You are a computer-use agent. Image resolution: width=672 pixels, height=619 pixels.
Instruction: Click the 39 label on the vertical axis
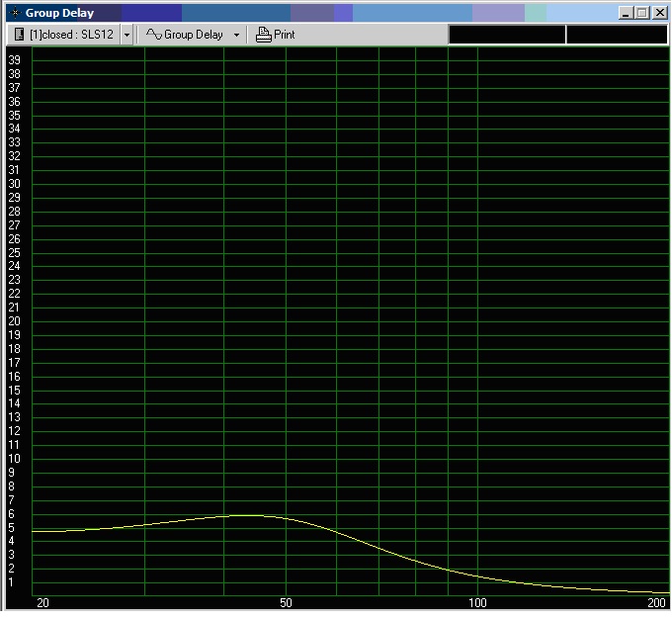coord(15,60)
